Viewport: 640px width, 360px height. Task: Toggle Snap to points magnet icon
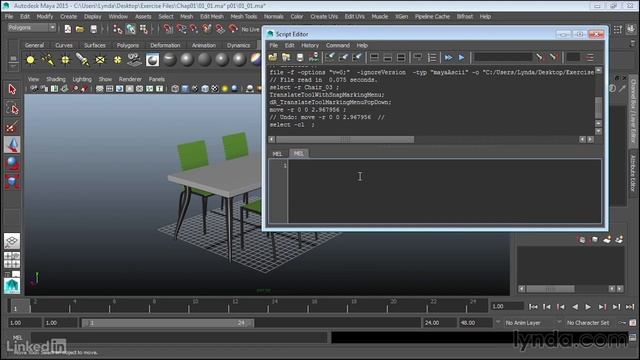(x=194, y=29)
